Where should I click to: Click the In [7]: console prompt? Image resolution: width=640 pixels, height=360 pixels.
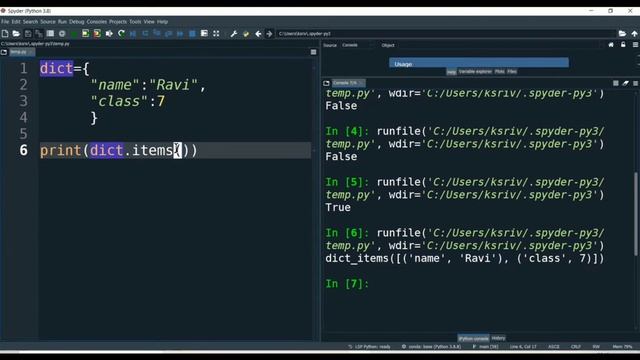point(347,284)
